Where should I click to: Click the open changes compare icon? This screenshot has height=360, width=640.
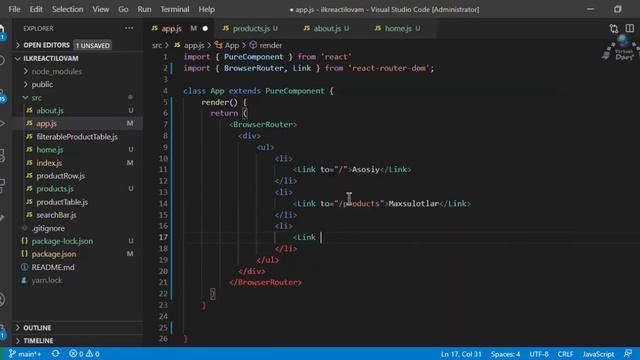pyautogui.click(x=613, y=29)
